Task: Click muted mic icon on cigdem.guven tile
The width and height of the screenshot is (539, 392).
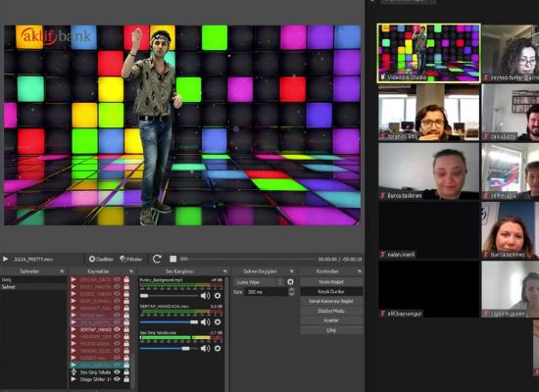Action: point(486,314)
